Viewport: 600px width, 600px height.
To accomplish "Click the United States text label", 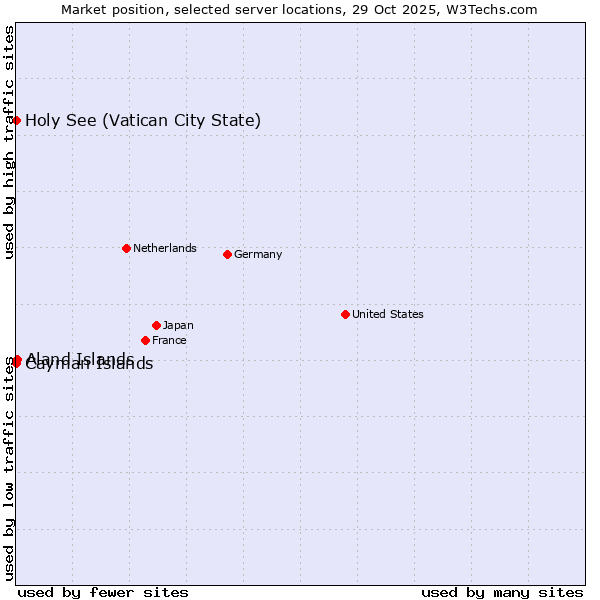I will click(x=387, y=314).
